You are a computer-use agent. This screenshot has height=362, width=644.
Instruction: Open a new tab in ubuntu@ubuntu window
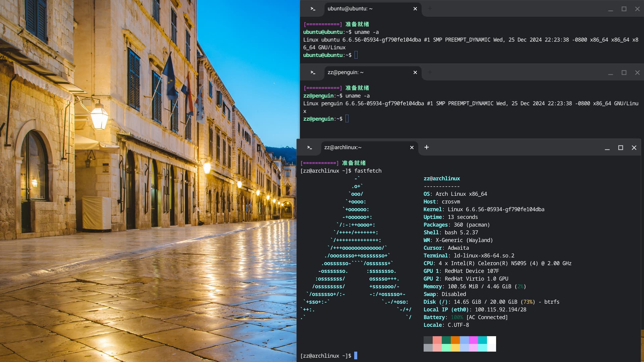(430, 8)
